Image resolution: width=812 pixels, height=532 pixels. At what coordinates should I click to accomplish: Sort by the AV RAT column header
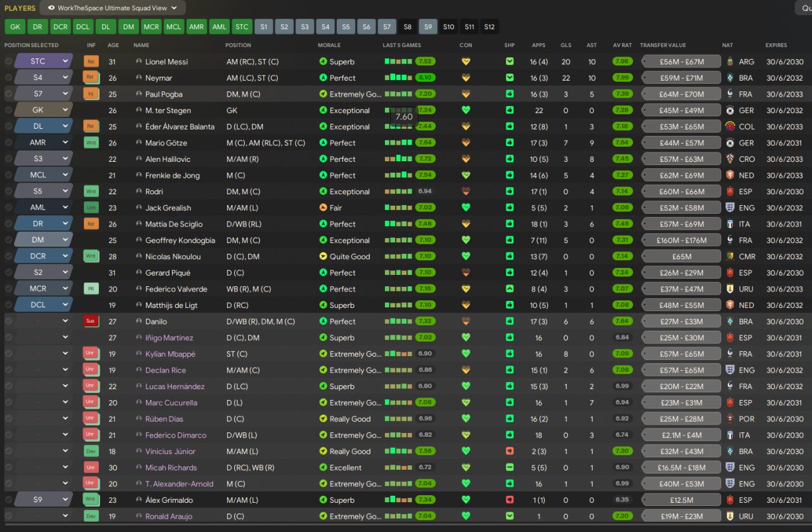tap(622, 45)
